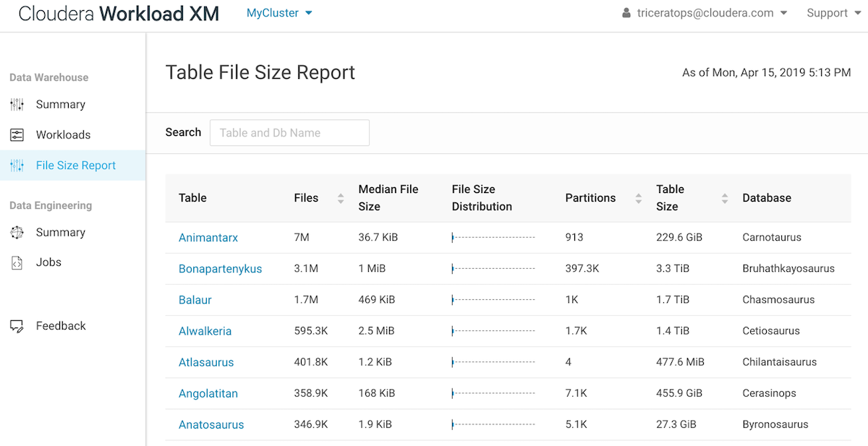This screenshot has width=868, height=446.
Task: Click the Data Engineering Summary icon
Action: 17,233
